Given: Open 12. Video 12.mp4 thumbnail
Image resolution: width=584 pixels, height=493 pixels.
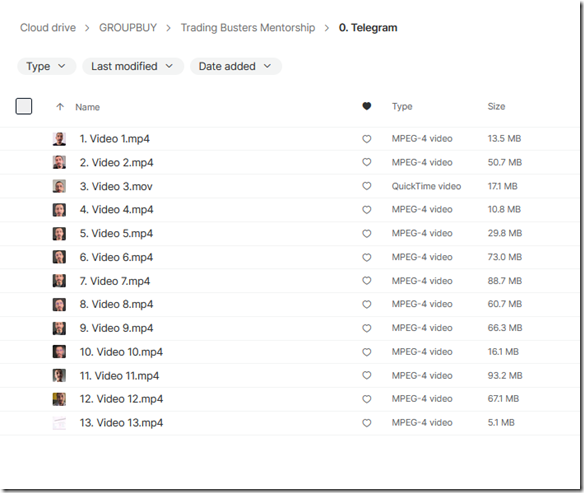Looking at the screenshot, I should pos(59,399).
